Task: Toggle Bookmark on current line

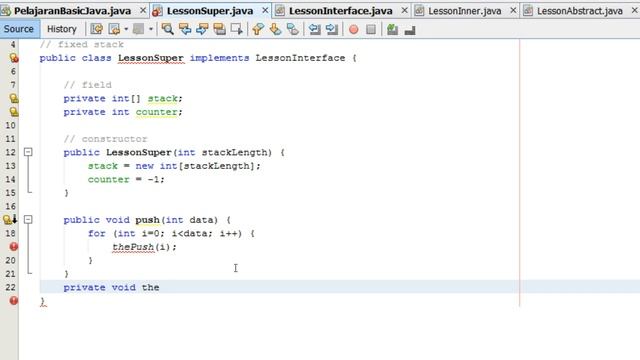Action: [x=293, y=29]
